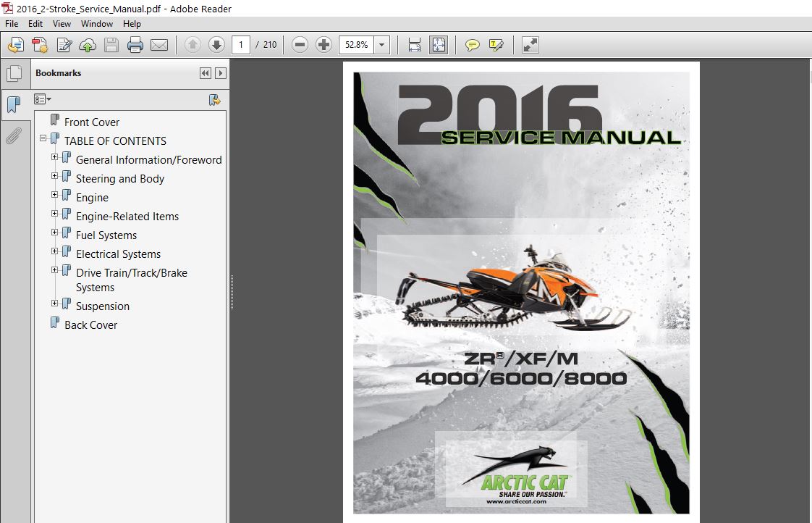Viewport: 812px width, 523px height.
Task: Open the Bookmarks panel icon
Action: coord(14,105)
